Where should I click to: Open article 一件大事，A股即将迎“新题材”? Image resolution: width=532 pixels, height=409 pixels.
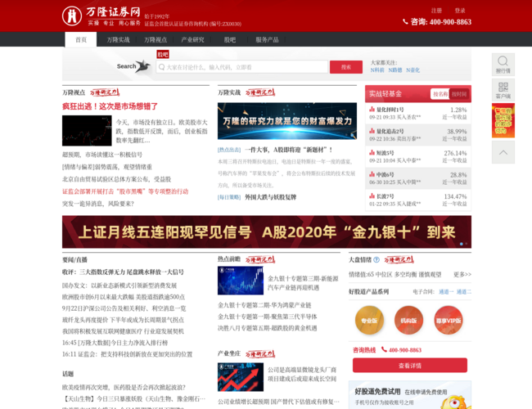(288, 150)
